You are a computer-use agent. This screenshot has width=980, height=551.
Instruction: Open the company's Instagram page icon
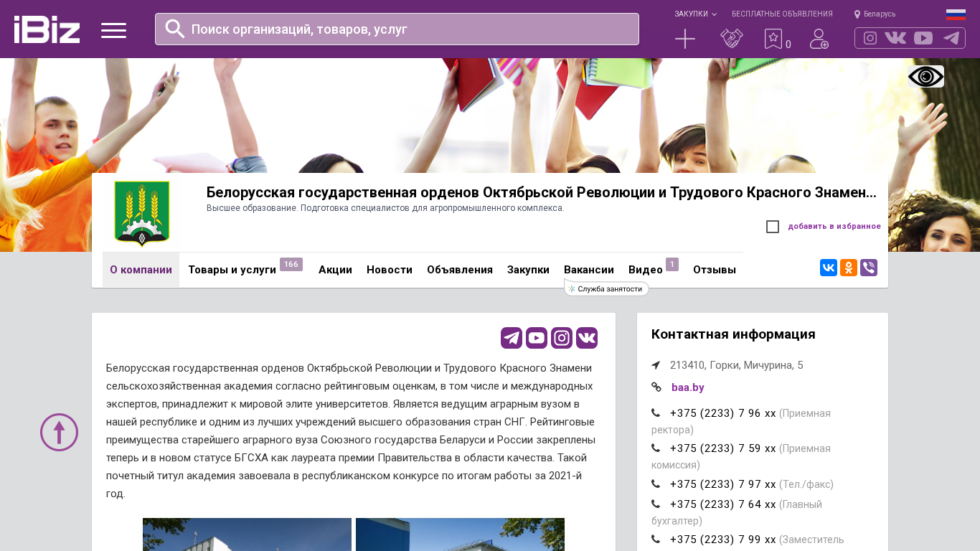(x=562, y=338)
